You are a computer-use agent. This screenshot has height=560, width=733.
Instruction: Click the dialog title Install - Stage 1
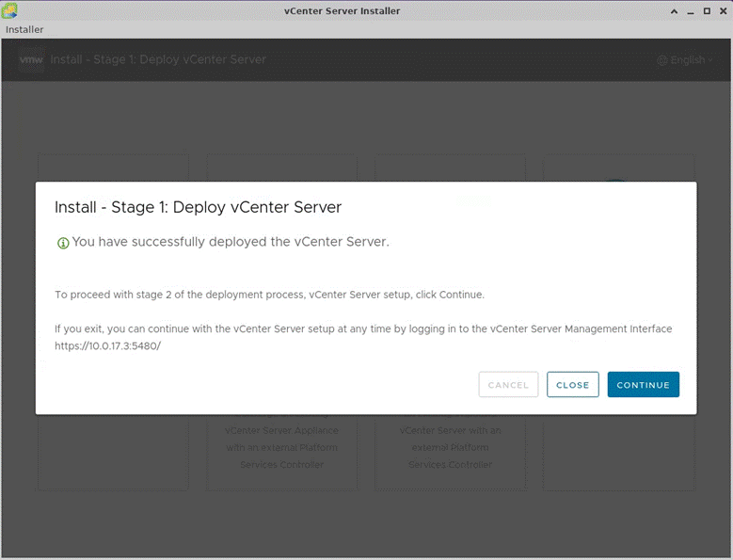click(x=198, y=207)
